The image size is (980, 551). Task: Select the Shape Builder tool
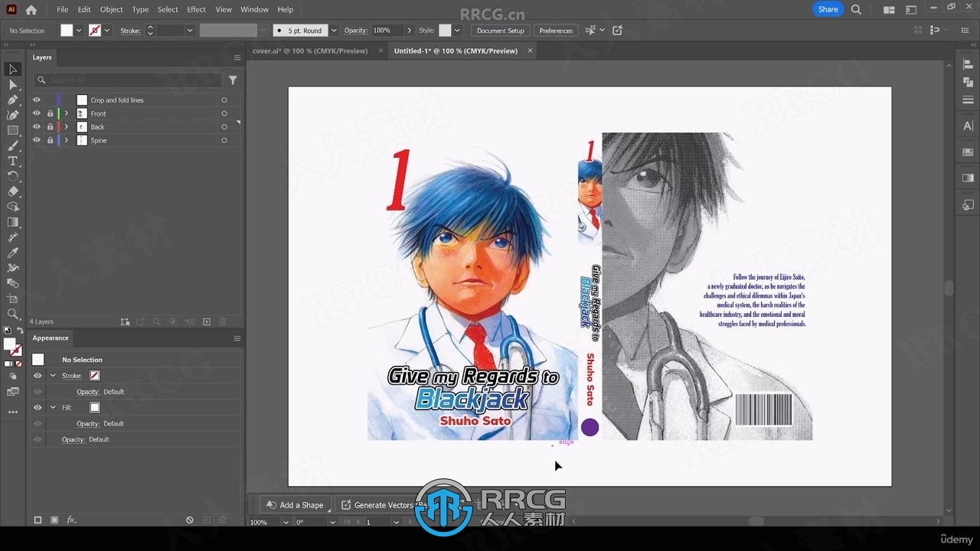click(13, 207)
